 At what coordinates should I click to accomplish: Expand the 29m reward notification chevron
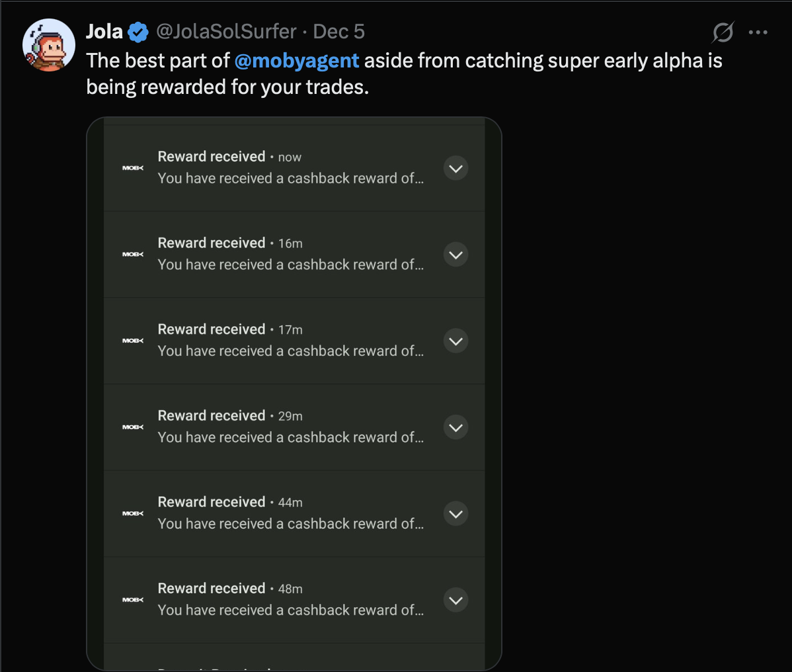coord(455,427)
